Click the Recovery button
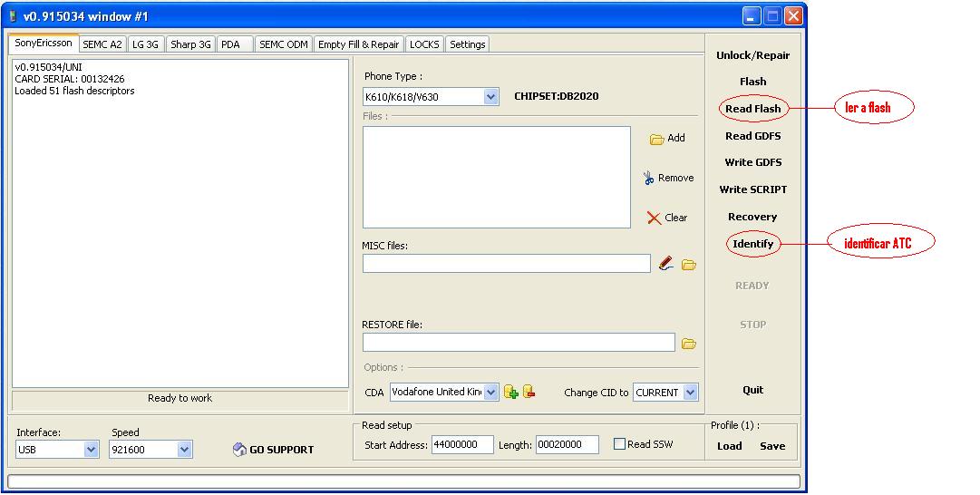The height and width of the screenshot is (495, 980). pos(752,217)
